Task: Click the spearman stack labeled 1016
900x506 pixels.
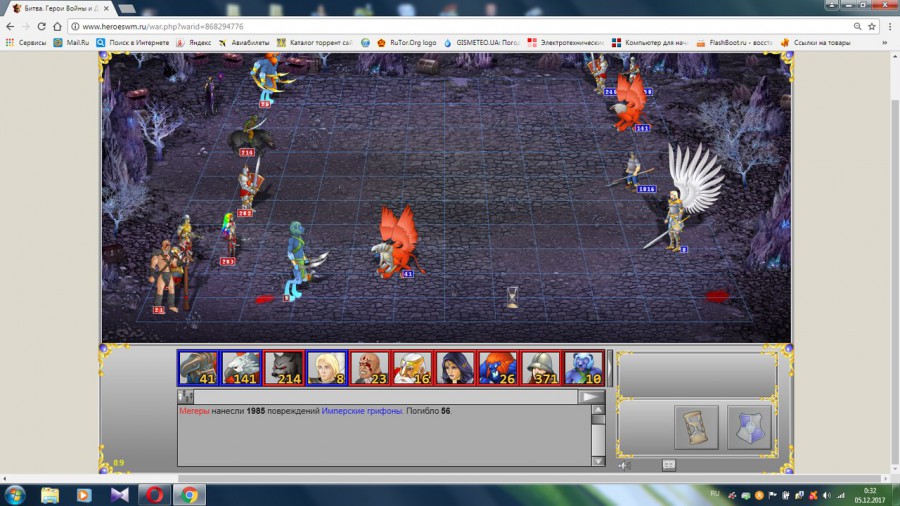Action: (x=633, y=172)
